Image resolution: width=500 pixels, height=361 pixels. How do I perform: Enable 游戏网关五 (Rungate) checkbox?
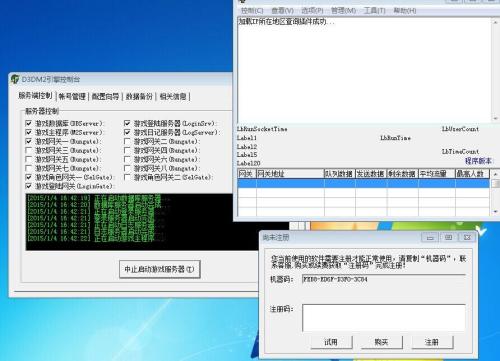coord(29,159)
